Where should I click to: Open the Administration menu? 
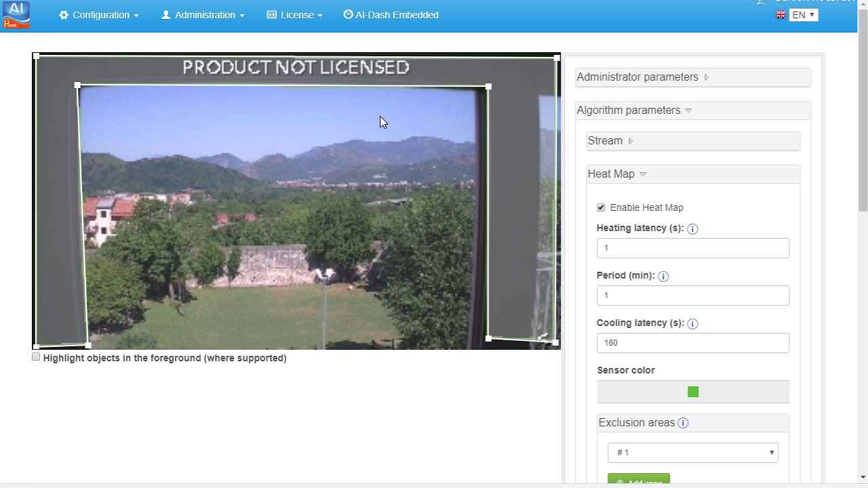203,15
